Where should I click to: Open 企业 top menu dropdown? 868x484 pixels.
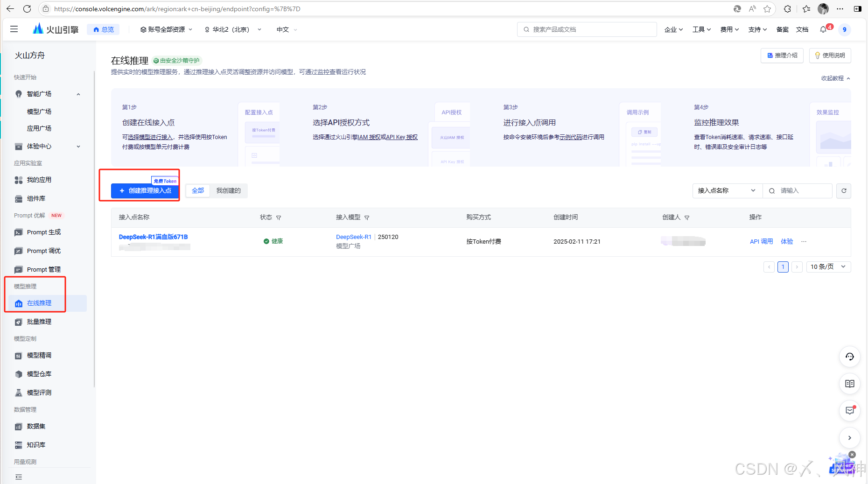coord(673,29)
